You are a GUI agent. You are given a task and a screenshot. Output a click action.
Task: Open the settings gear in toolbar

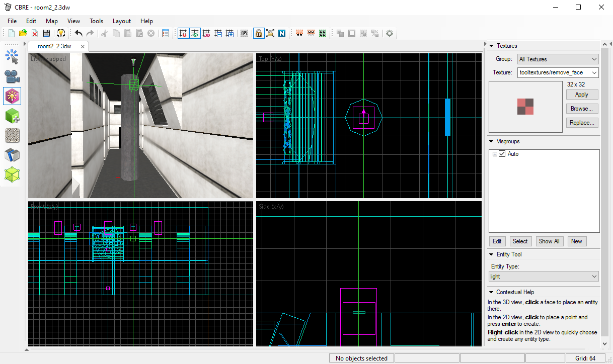pyautogui.click(x=389, y=33)
